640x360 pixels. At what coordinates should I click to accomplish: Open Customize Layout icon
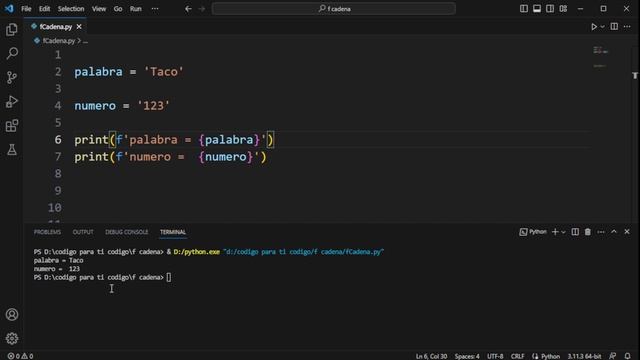[563, 9]
